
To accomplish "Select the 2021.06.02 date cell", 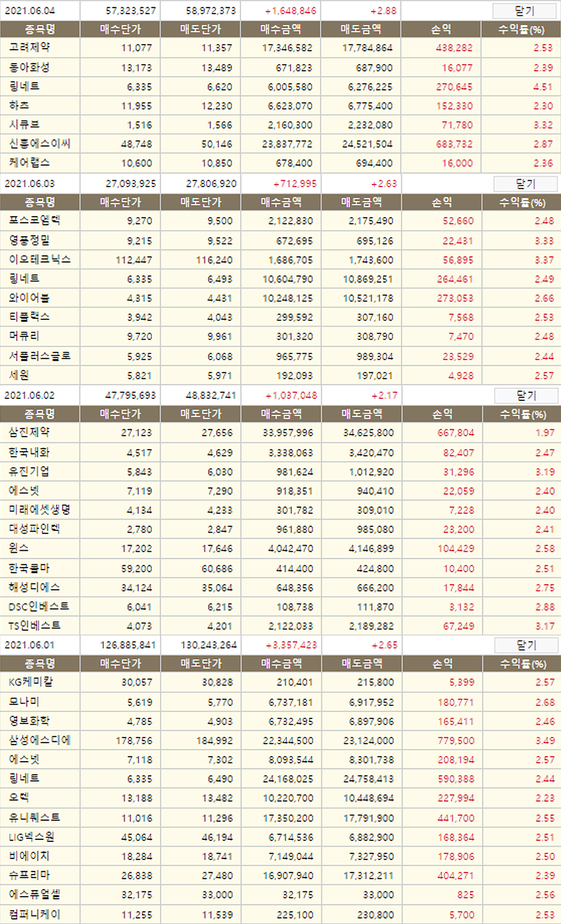I will coord(29,396).
